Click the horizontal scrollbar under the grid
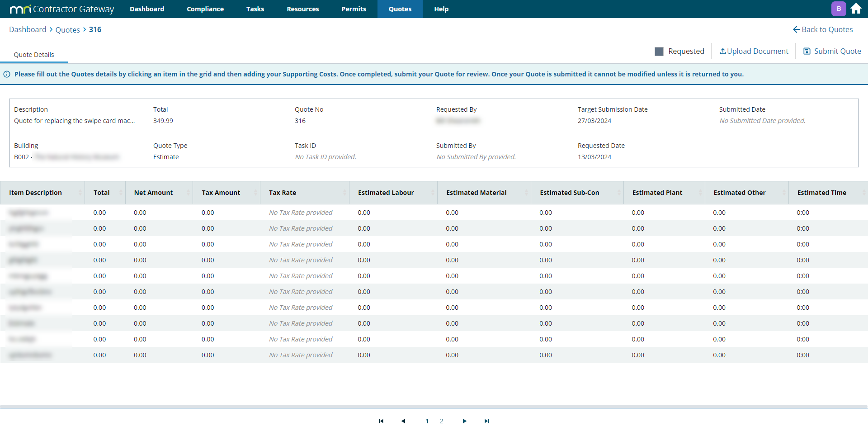The height and width of the screenshot is (431, 868). pyautogui.click(x=434, y=407)
